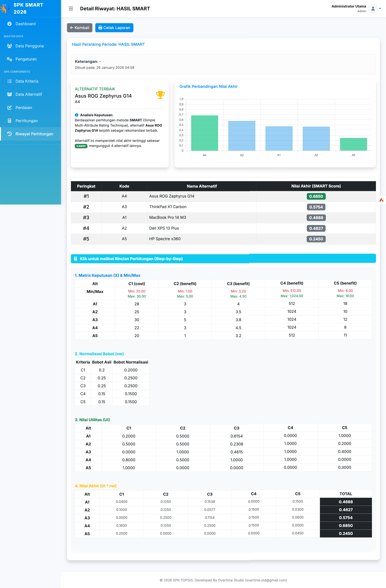The height and width of the screenshot is (588, 386).
Task: Click the Peringkat column header
Action: (x=86, y=186)
